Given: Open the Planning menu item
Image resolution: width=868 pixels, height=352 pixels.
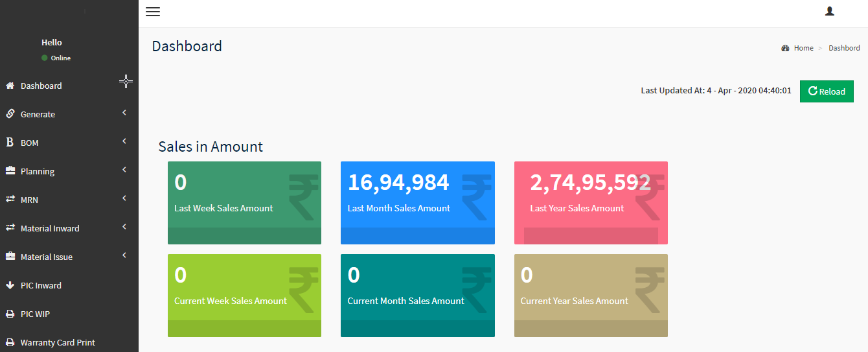Looking at the screenshot, I should click(38, 171).
